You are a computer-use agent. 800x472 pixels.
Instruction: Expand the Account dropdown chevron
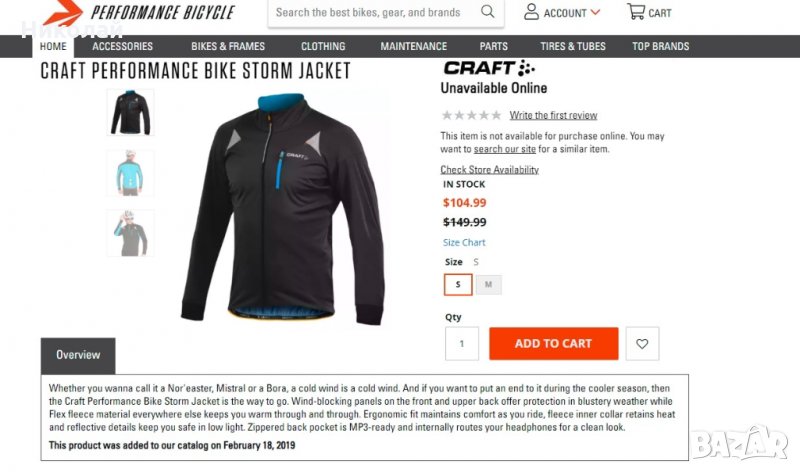(x=595, y=12)
